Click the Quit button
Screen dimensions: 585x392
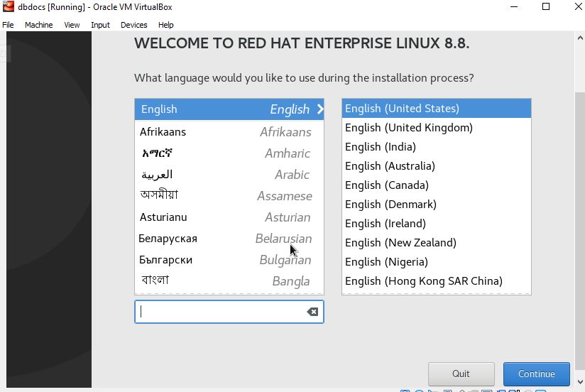click(x=461, y=374)
